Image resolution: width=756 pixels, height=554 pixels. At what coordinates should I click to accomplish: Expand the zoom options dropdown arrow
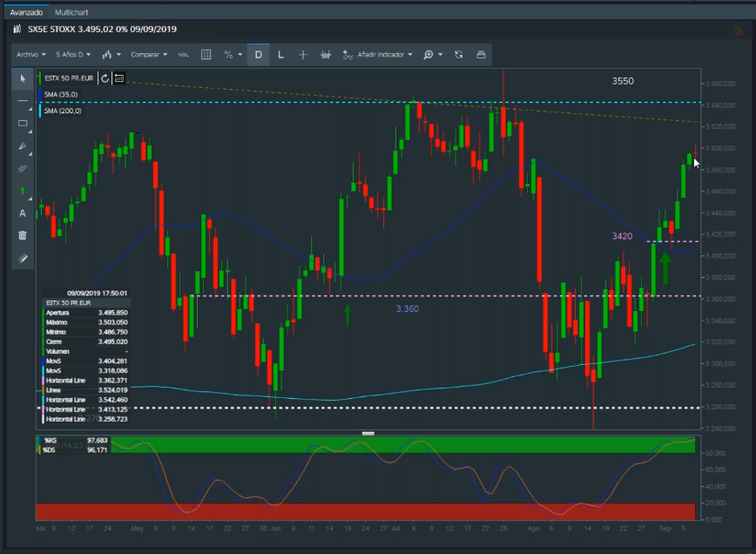pyautogui.click(x=440, y=55)
